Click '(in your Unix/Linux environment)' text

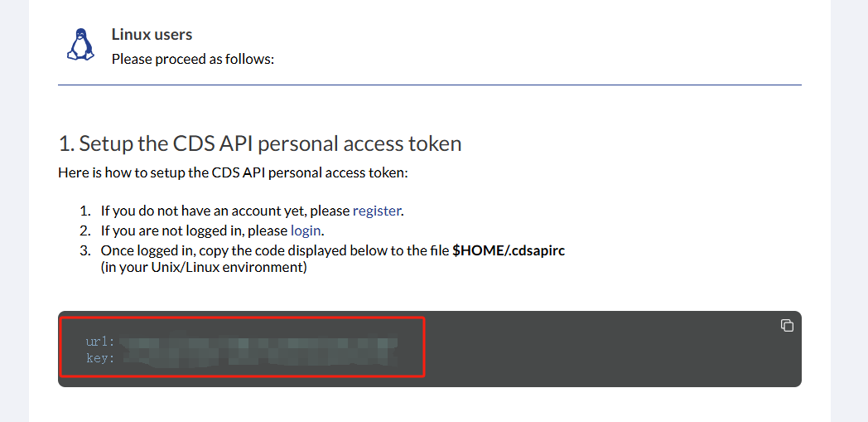tap(204, 268)
